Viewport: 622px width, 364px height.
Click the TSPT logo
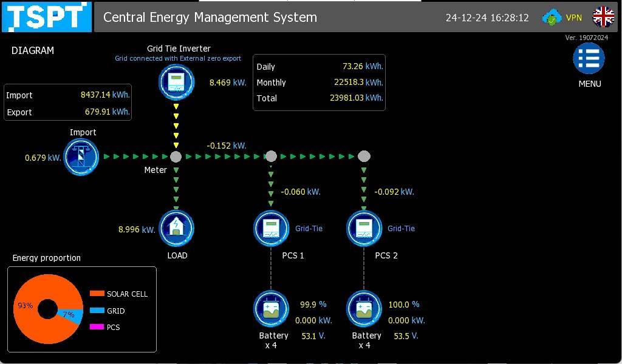47,16
